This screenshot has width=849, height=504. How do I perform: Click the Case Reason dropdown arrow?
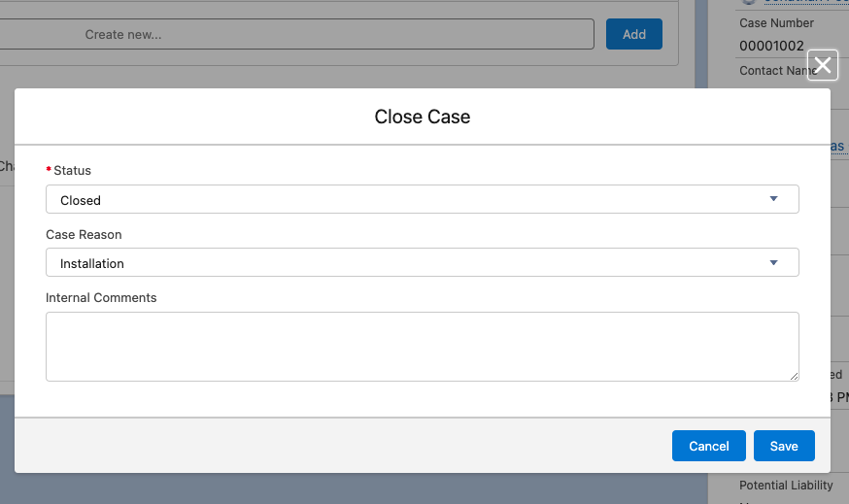[774, 262]
